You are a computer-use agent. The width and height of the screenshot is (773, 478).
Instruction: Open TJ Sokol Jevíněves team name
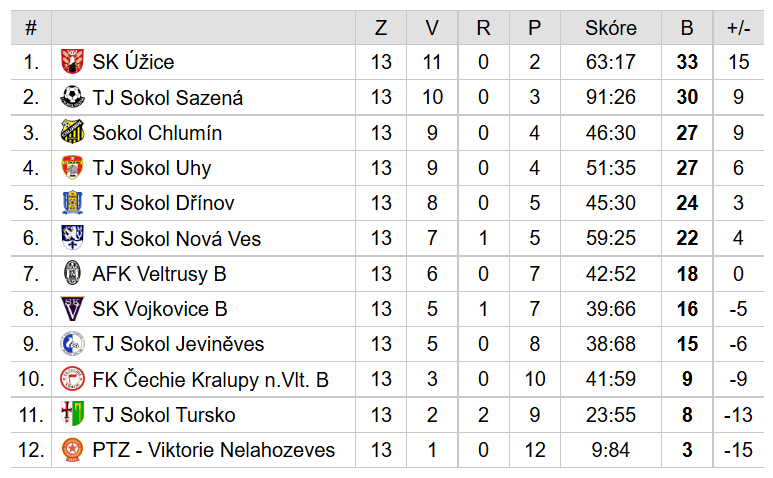178,344
